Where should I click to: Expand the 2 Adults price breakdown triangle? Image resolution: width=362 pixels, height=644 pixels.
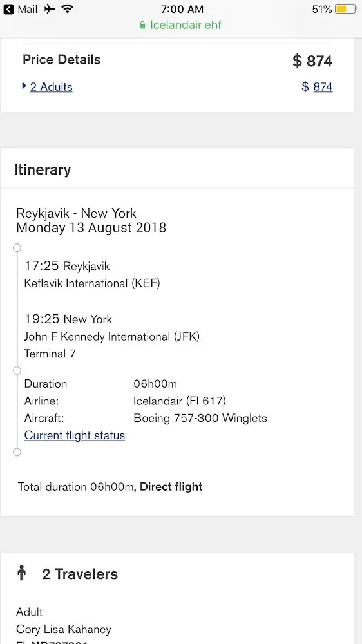24,86
